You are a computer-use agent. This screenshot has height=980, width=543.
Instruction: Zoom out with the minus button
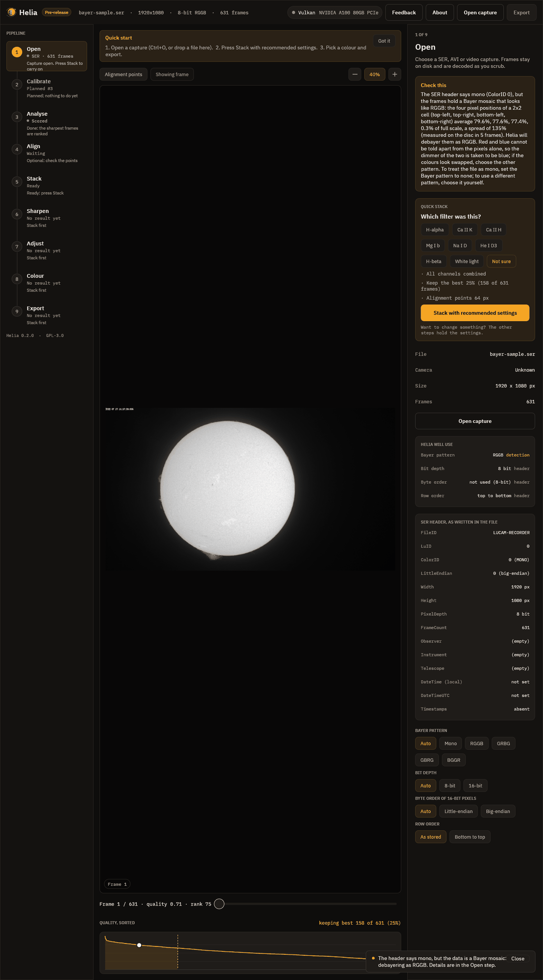(355, 75)
